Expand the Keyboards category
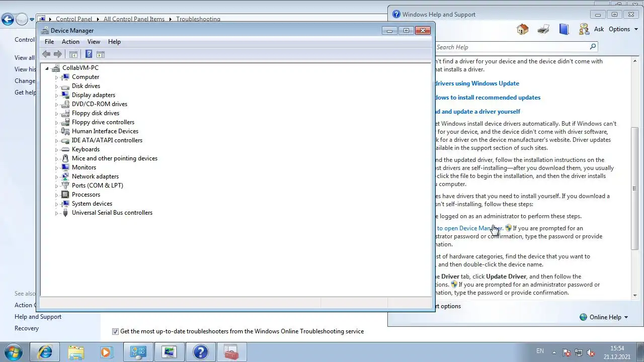The width and height of the screenshot is (644, 362). [56, 149]
